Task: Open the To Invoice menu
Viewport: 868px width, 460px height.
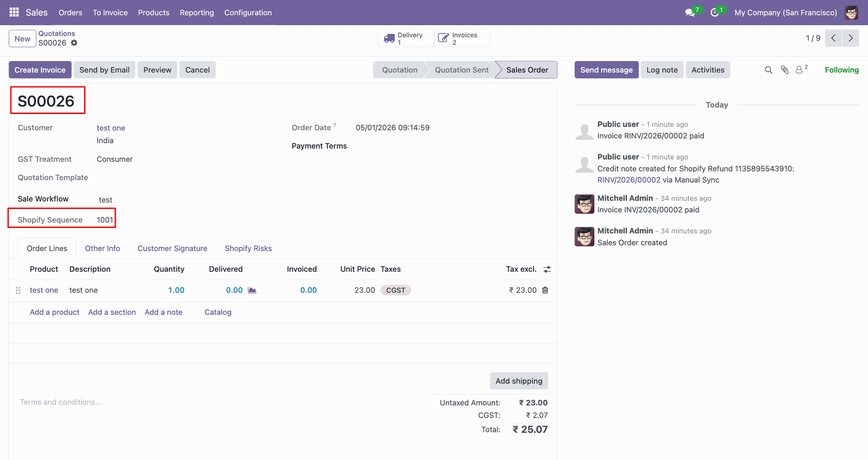Action: click(x=110, y=13)
